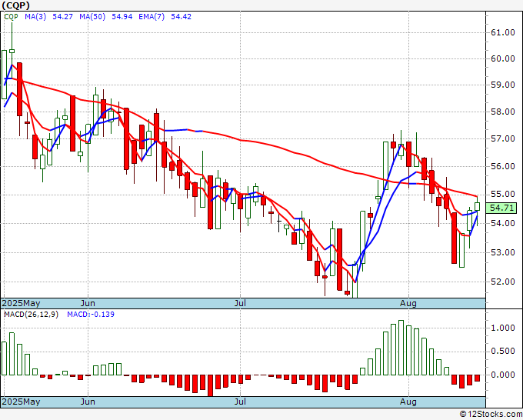Viewport: 523px width, 420px height.
Task: Click Jun on price chart time axis
Action: tap(88, 303)
